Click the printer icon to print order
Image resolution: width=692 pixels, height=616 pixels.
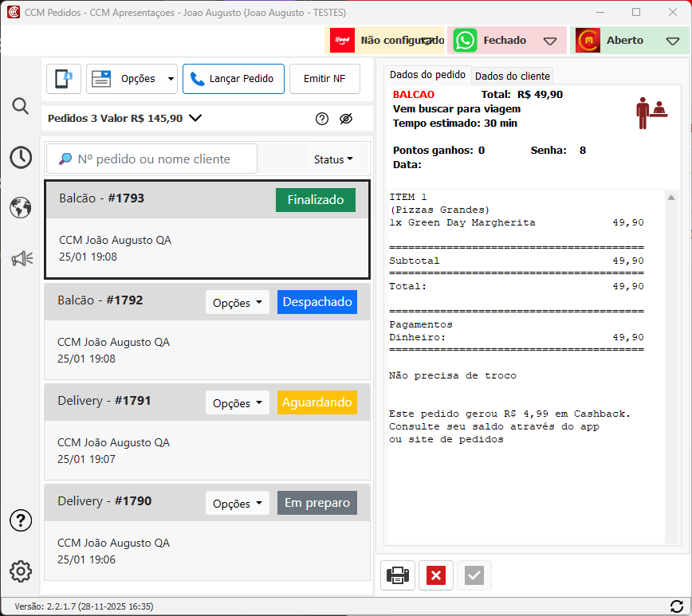click(x=398, y=575)
